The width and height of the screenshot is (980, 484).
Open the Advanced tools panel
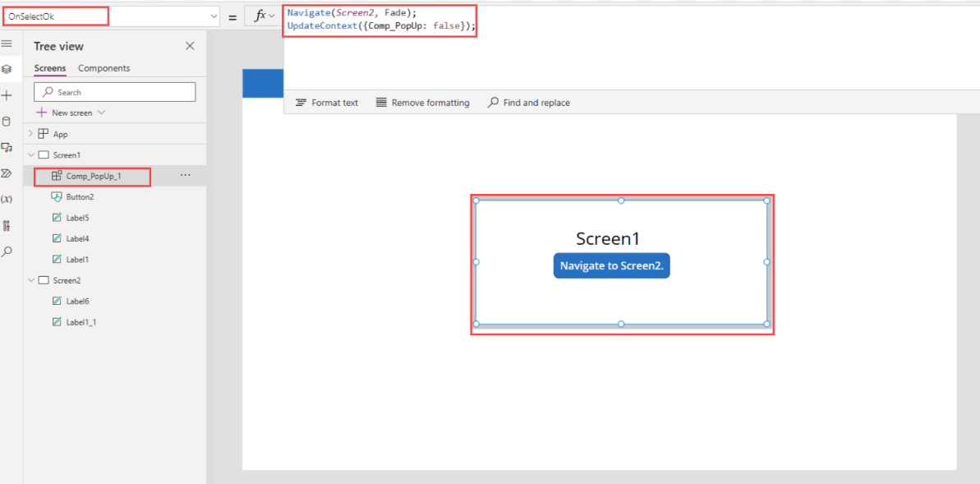pos(8,225)
